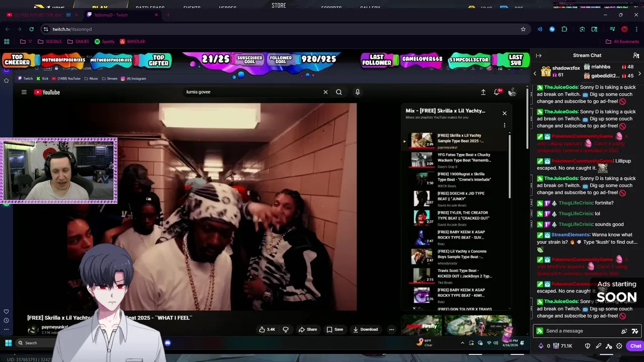644x362 pixels.
Task: Click the Kick bookmark in streamed browser
Action: tap(42, 78)
